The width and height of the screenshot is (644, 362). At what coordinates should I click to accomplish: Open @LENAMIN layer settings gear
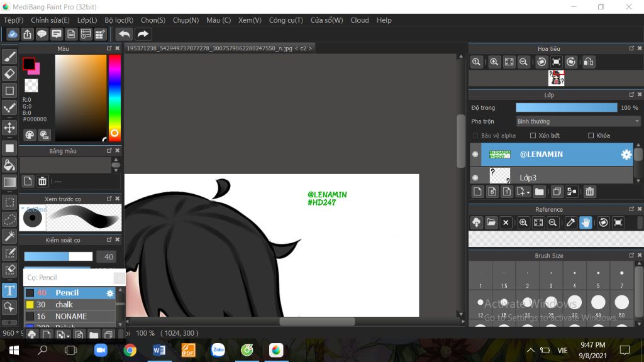(626, 155)
